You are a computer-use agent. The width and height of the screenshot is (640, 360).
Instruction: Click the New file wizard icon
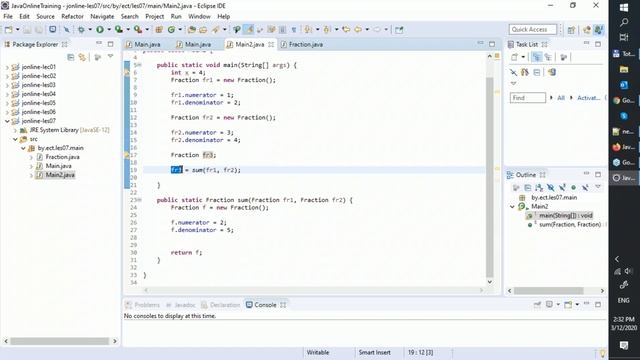[x=8, y=30]
